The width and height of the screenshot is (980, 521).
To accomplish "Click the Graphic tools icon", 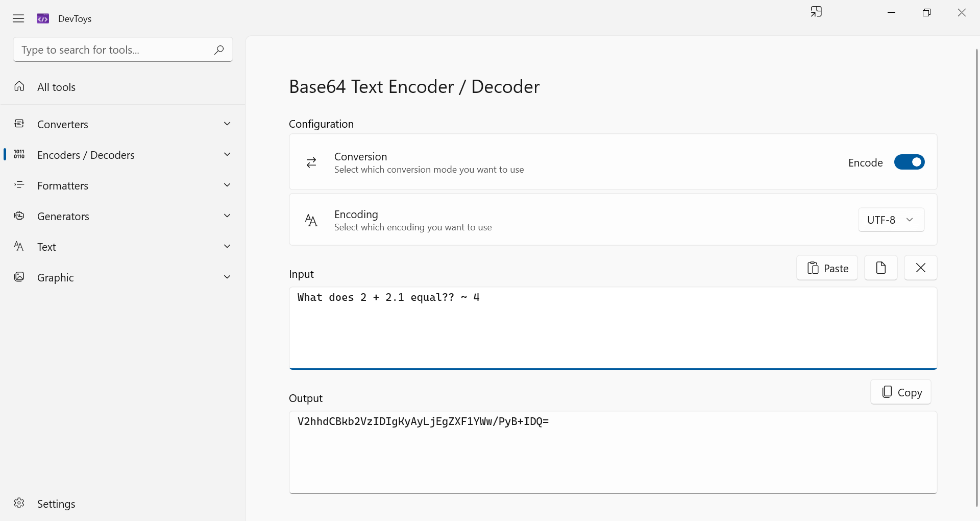I will click(19, 277).
